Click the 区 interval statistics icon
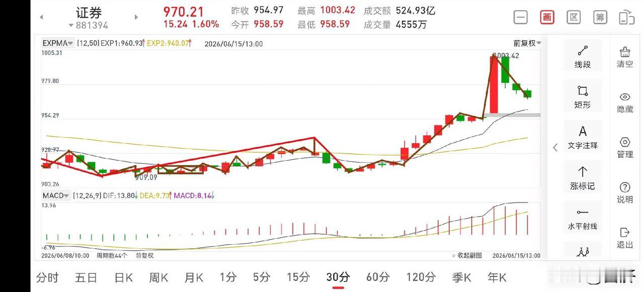 coord(574,17)
